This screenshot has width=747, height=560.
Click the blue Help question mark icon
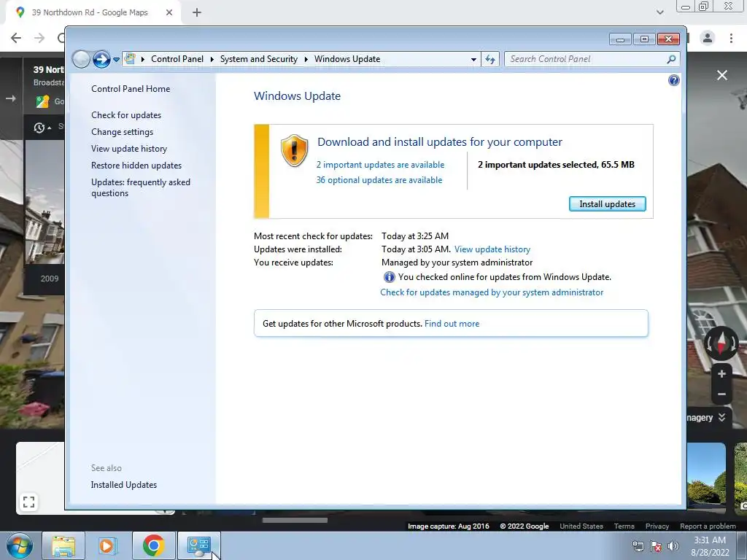click(673, 80)
